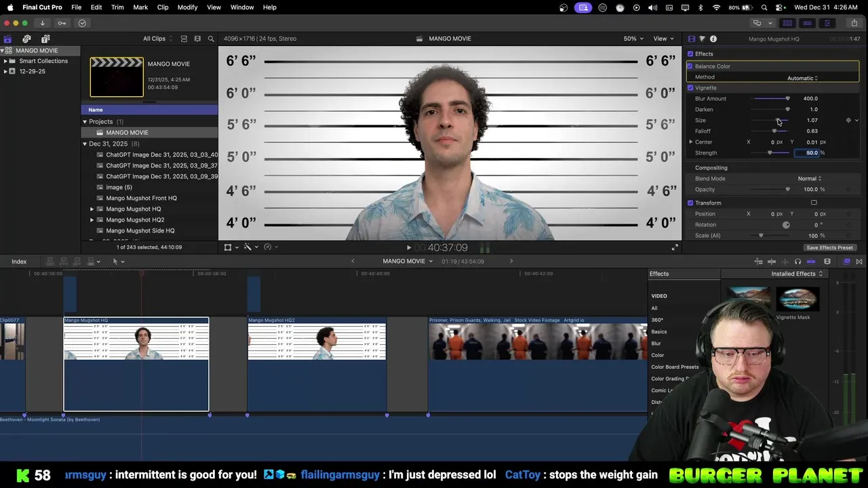This screenshot has width=868, height=488.
Task: Expand the Mango Mugshot HQ2 clip
Action: pyautogui.click(x=92, y=220)
